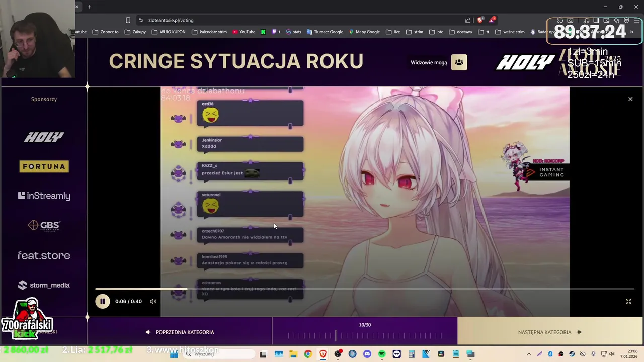Open the feat.store sponsor logo
644x362 pixels.
[x=44, y=255]
